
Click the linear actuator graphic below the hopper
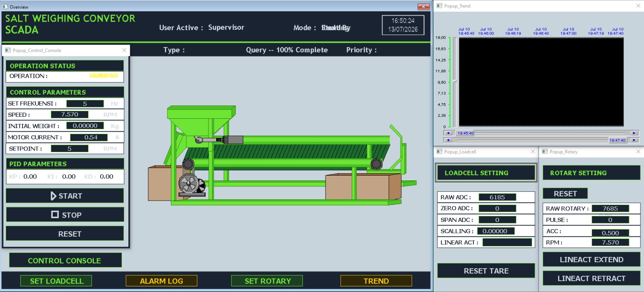tap(219, 140)
